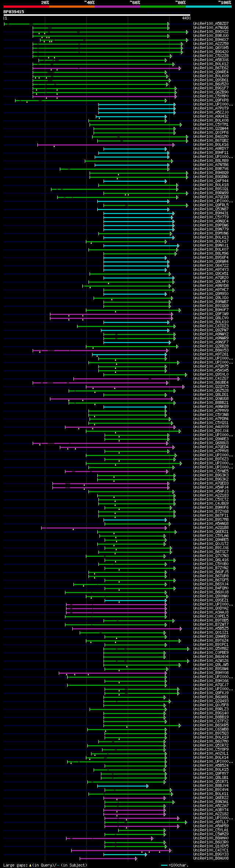
Task: Select the UniRef100_C5YMP0 hit label
Action: pyautogui.click(x=211, y=96)
